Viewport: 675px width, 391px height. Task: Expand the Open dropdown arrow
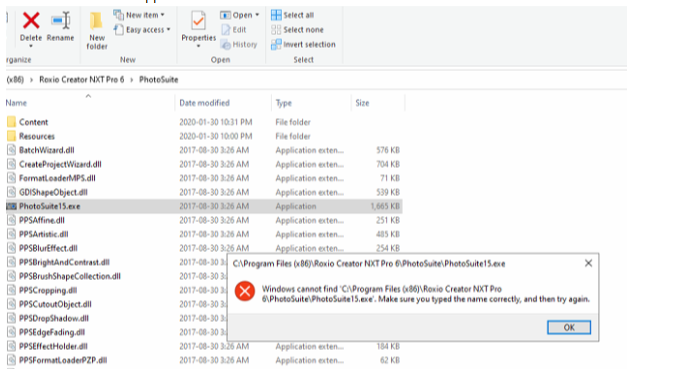point(257,15)
